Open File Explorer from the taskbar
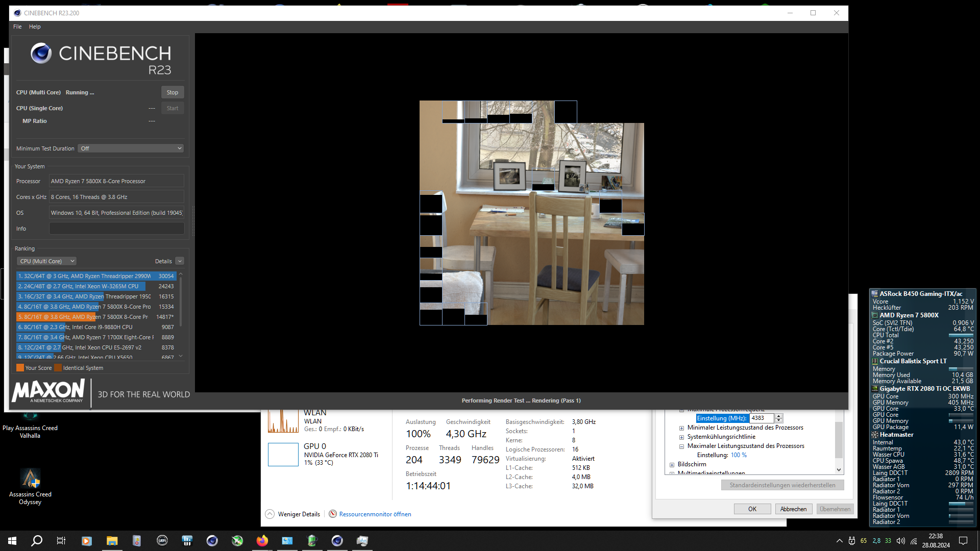The width and height of the screenshot is (980, 551). pos(112,541)
